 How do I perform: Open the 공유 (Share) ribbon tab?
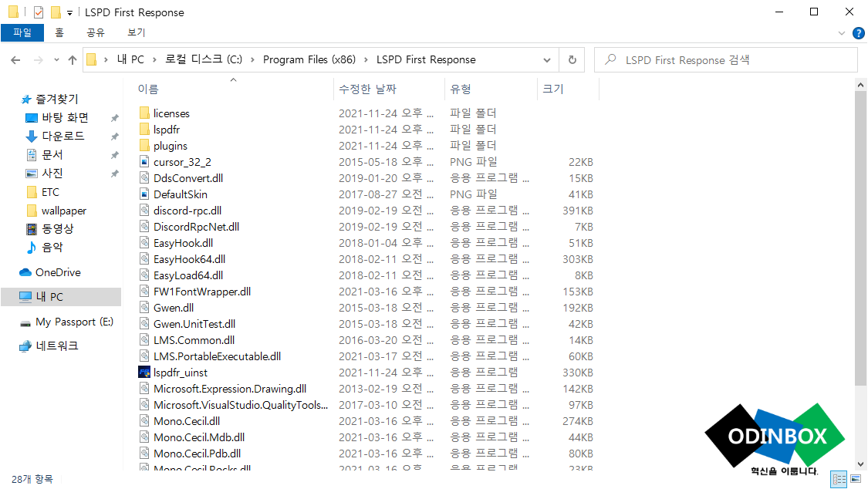point(95,32)
